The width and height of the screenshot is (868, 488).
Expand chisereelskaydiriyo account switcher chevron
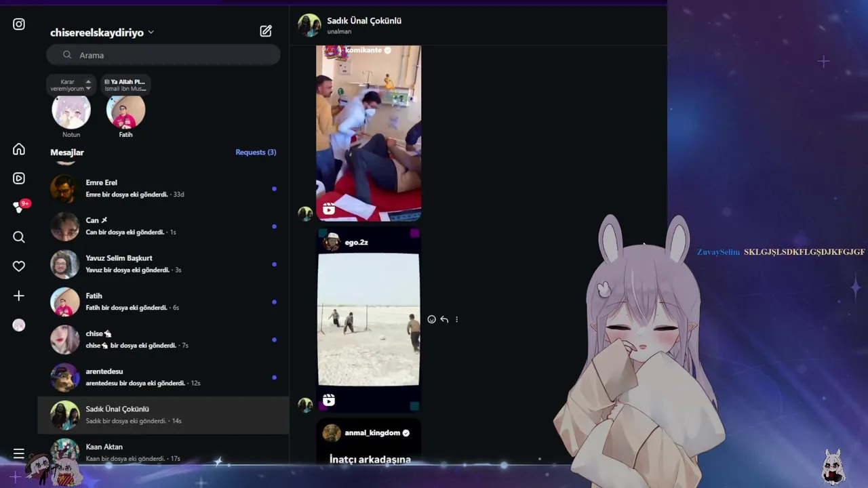point(151,33)
